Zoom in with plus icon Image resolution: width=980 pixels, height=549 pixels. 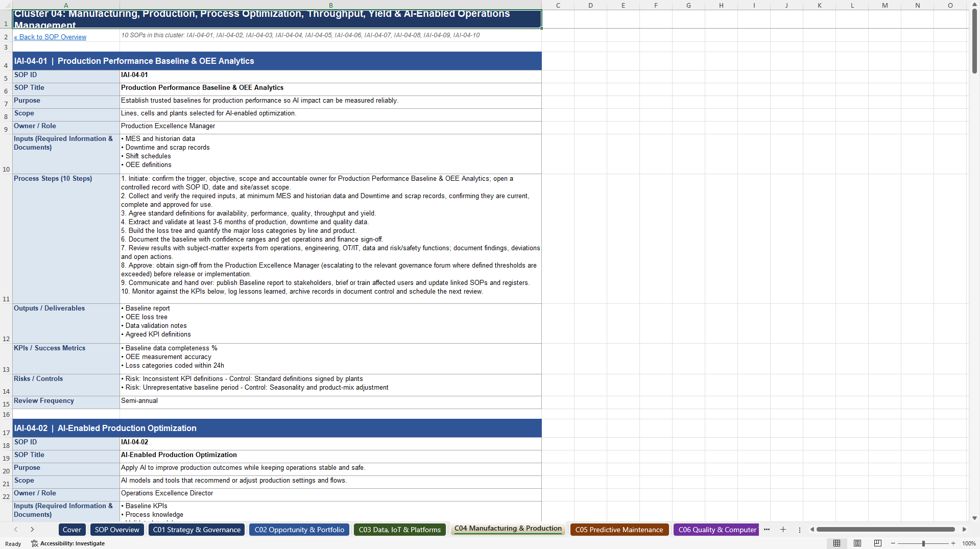[953, 543]
